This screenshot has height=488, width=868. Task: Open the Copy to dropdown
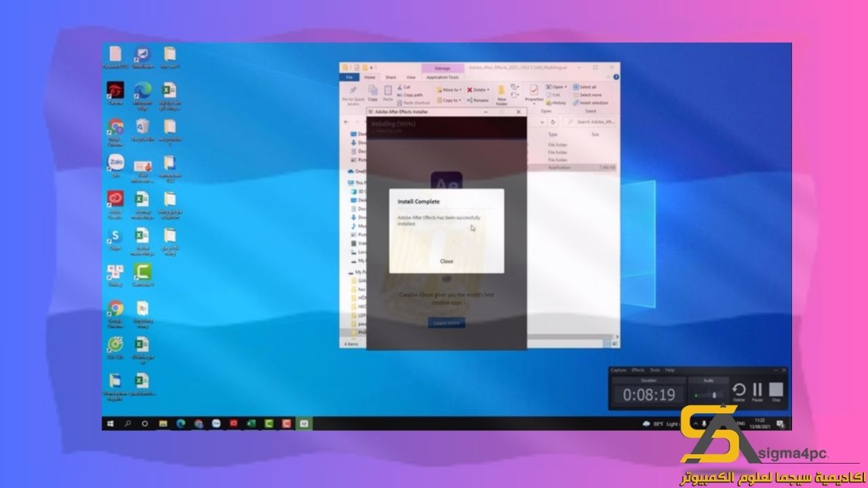[449, 100]
